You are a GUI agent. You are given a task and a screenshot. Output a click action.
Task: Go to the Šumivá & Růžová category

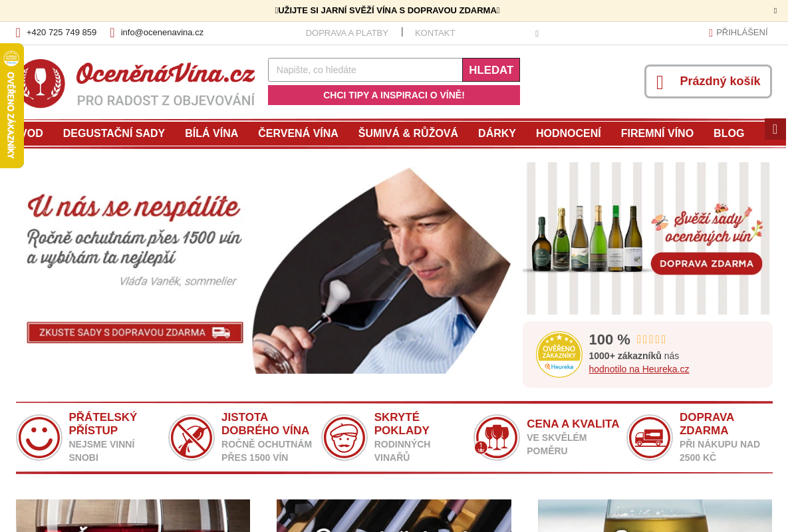[408, 133]
